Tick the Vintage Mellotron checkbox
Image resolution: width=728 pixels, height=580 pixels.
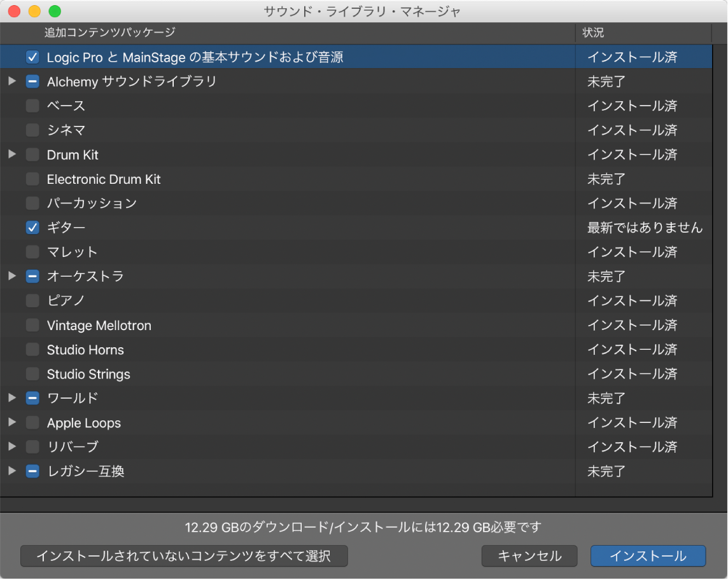[x=32, y=326]
